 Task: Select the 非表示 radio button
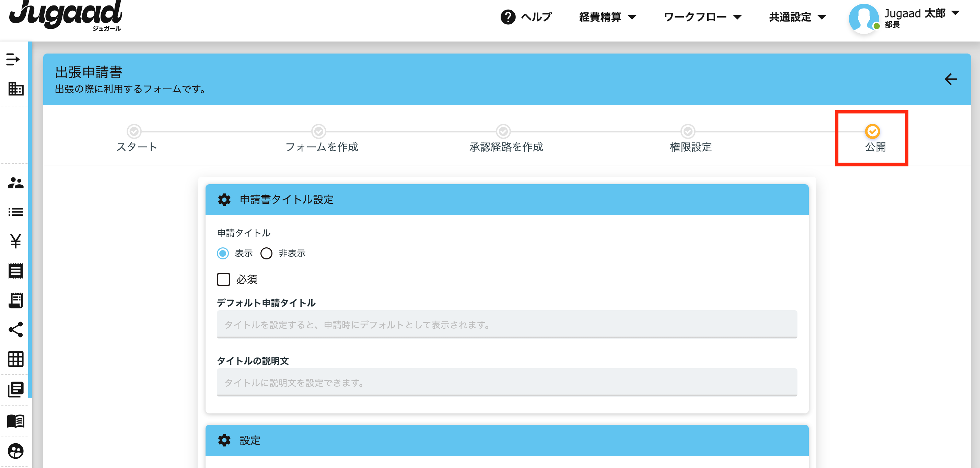266,253
